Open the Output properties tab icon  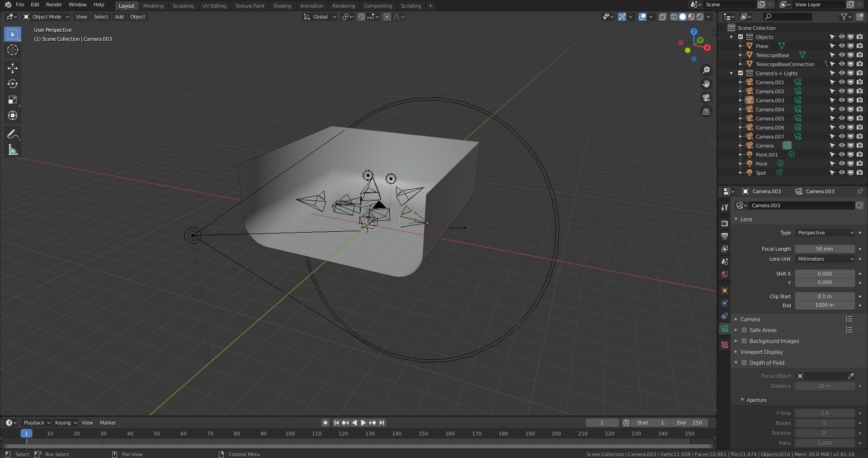click(725, 236)
